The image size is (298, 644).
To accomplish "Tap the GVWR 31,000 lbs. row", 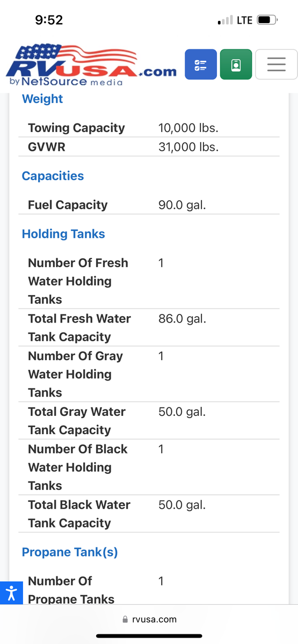I will pos(149,147).
